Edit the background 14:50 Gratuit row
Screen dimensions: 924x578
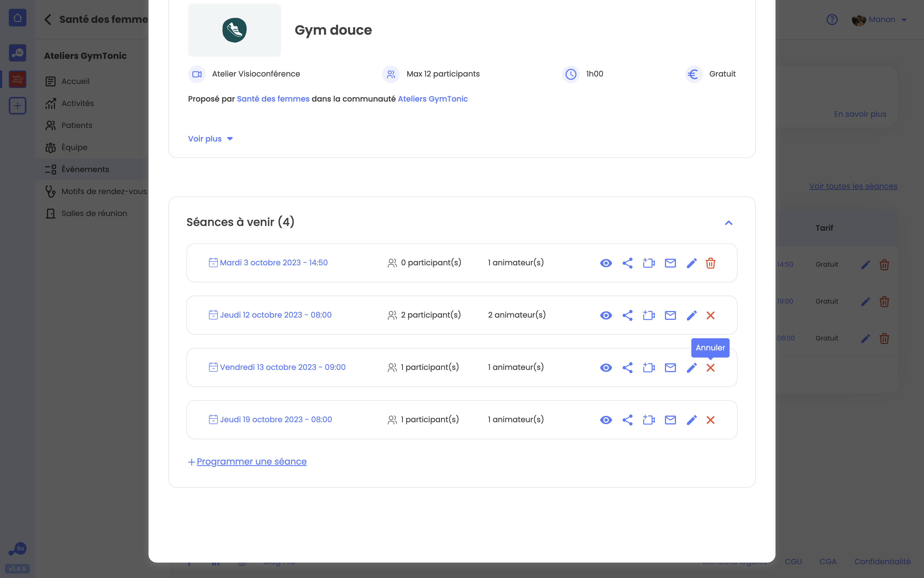866,265
